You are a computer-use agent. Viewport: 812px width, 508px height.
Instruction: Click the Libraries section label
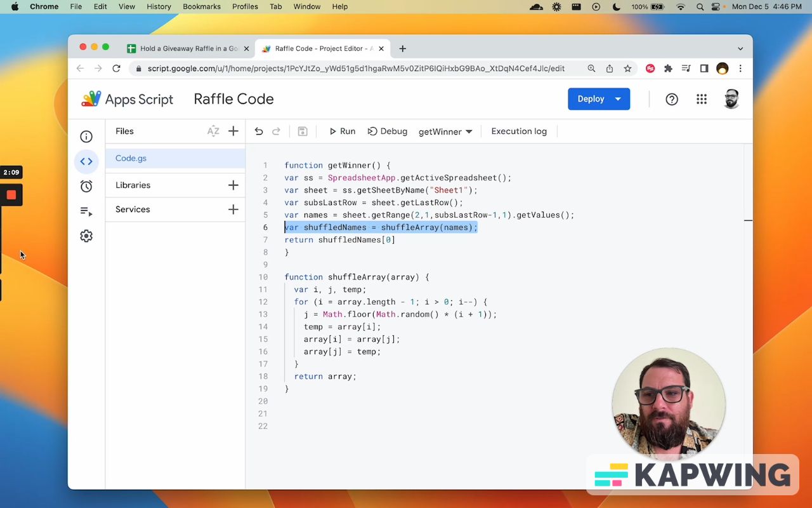click(x=133, y=185)
